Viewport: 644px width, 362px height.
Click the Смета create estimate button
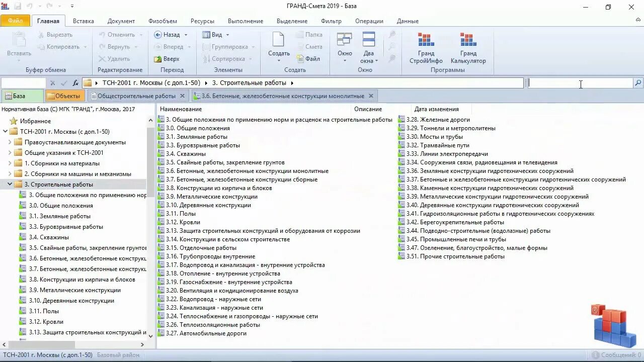(309, 47)
